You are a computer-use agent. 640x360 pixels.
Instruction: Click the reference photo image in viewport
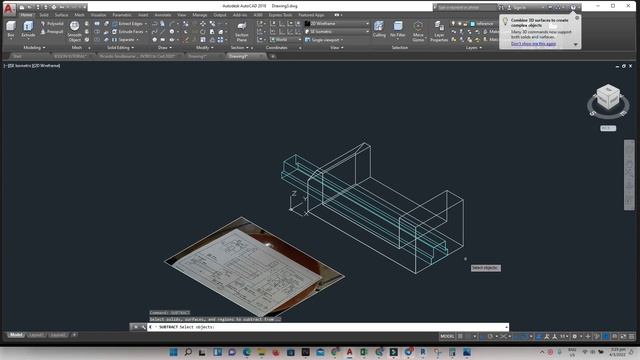[x=254, y=267]
